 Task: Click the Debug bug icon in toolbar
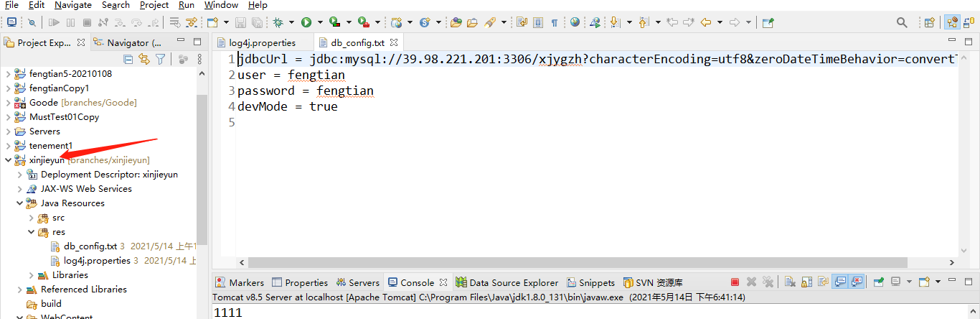tap(278, 22)
